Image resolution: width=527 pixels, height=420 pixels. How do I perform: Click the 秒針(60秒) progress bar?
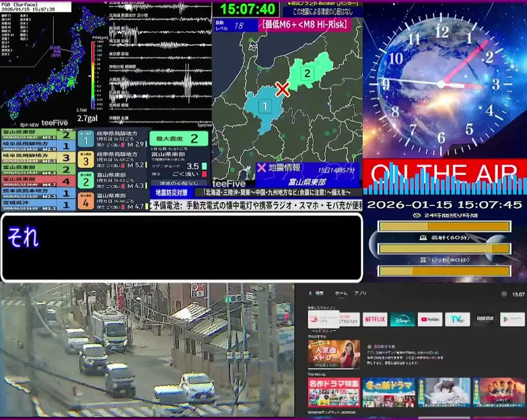(444, 271)
